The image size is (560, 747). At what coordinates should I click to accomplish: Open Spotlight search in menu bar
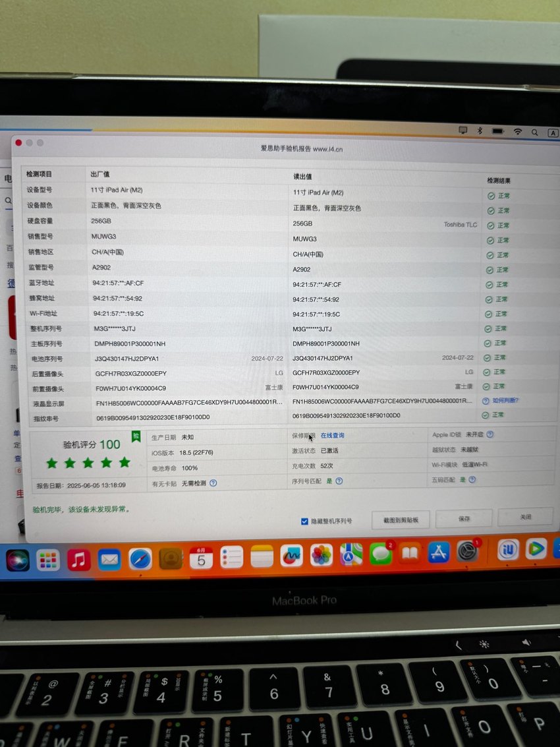click(535, 133)
